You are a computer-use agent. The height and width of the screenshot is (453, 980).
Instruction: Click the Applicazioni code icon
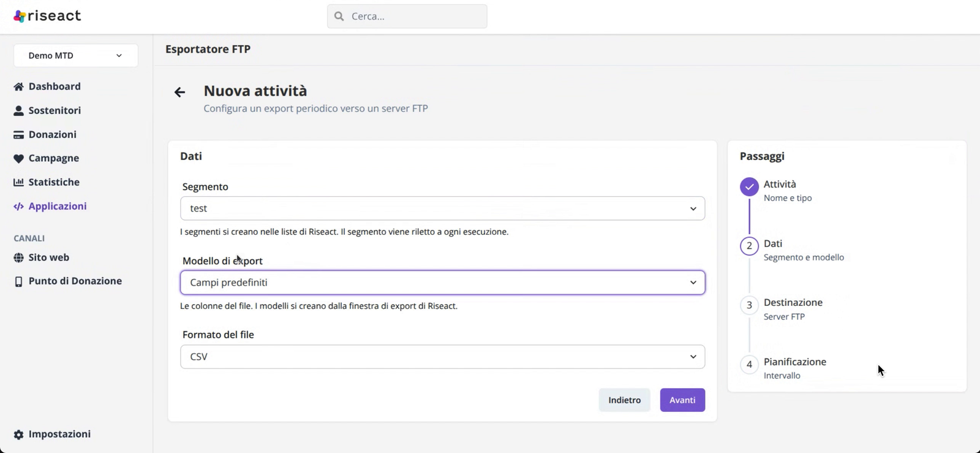coord(18,206)
